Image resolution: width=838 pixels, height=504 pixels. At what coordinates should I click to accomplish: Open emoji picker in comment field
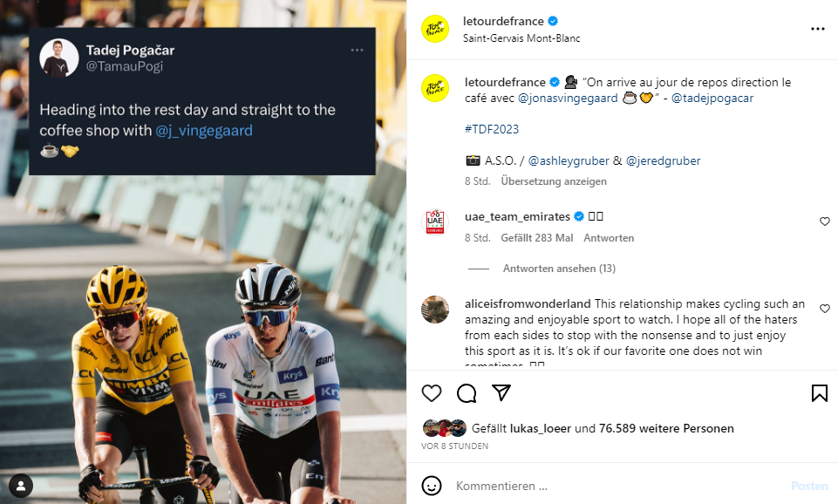pyautogui.click(x=432, y=486)
